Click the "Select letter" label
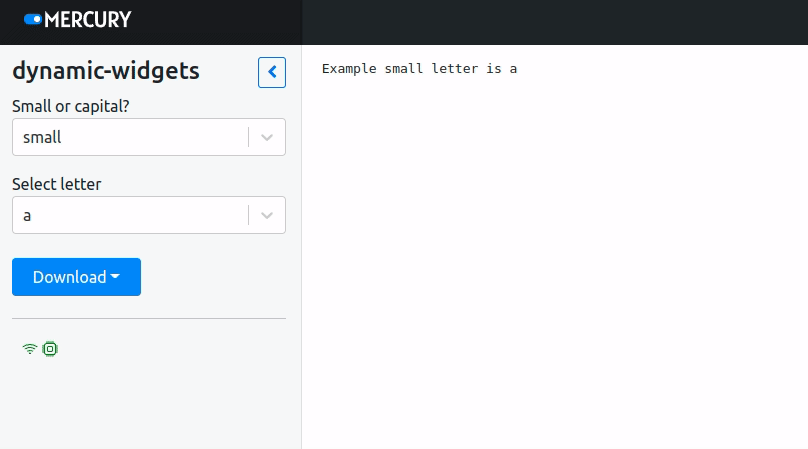This screenshot has height=449, width=808. click(x=56, y=184)
